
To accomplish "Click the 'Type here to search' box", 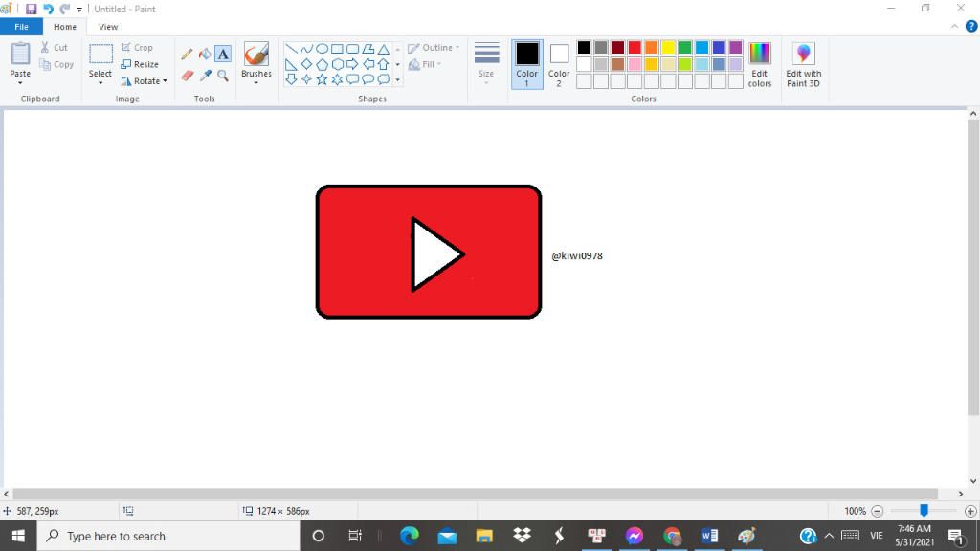I will (x=168, y=536).
